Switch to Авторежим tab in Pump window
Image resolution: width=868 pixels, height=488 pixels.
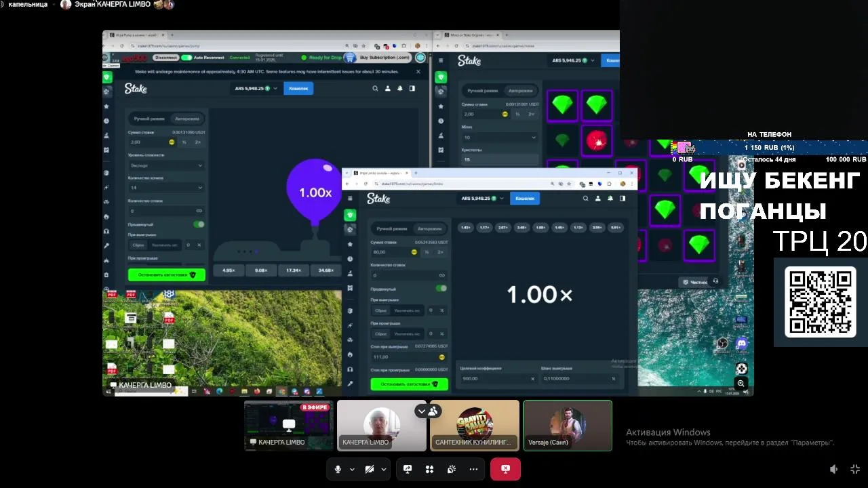187,119
